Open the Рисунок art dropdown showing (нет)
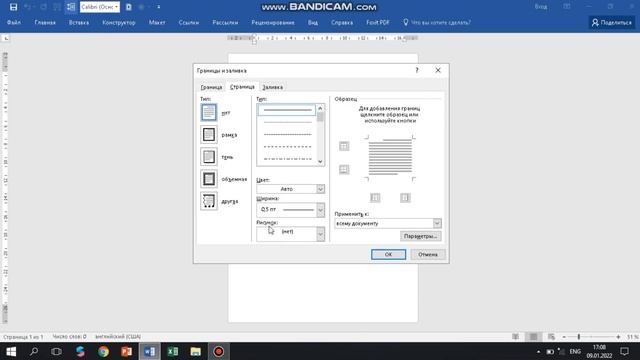The height and width of the screenshot is (360, 640). pos(291,233)
